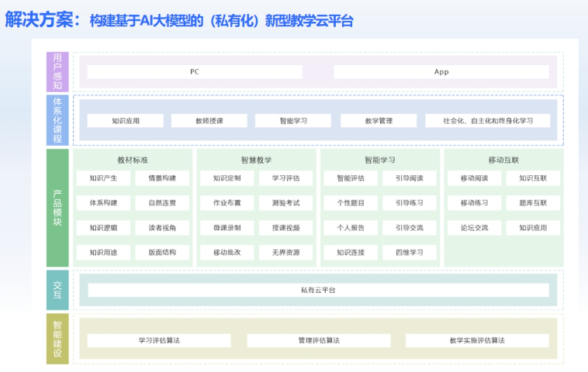Select the 读者视角 box
Screen dimensions: 588x372
pyautogui.click(x=162, y=228)
